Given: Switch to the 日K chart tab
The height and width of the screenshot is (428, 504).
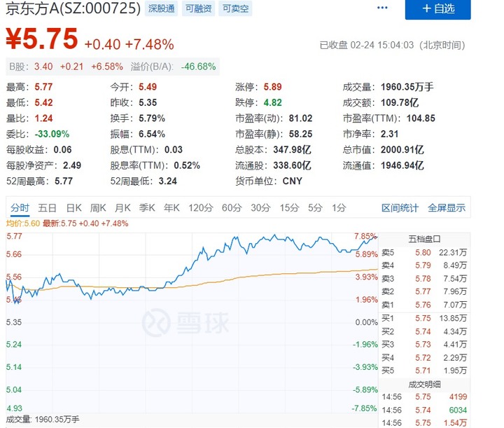Looking at the screenshot, I should pos(73,208).
